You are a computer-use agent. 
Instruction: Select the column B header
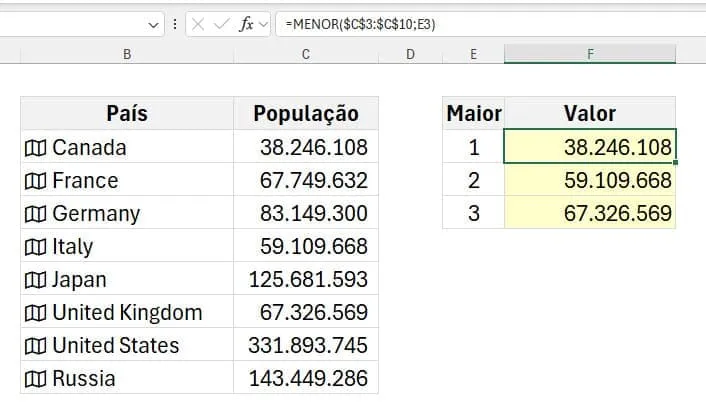pos(127,54)
